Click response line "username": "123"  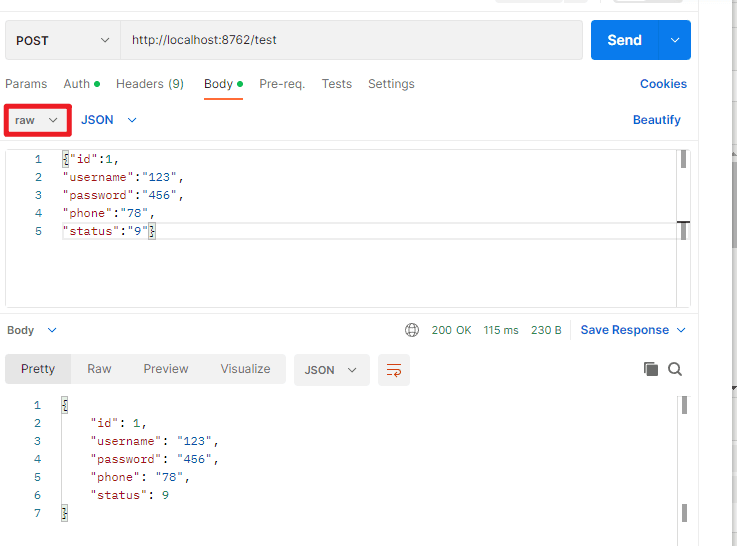tap(155, 441)
